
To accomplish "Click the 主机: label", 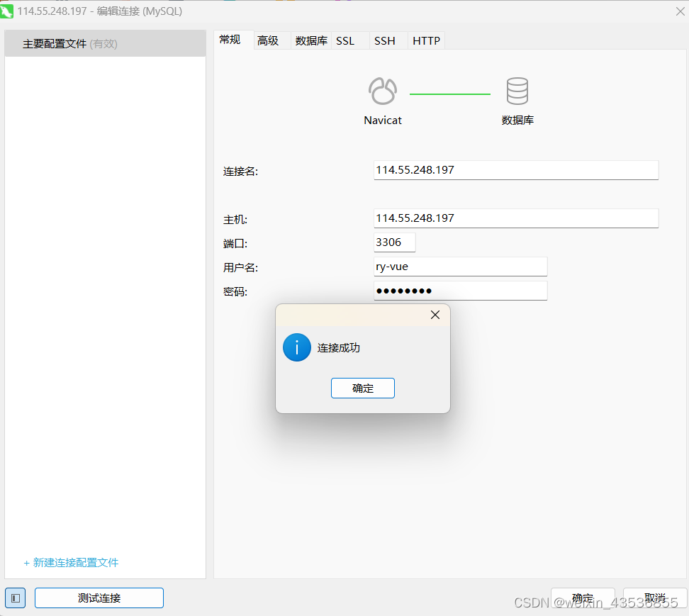I will pyautogui.click(x=235, y=220).
